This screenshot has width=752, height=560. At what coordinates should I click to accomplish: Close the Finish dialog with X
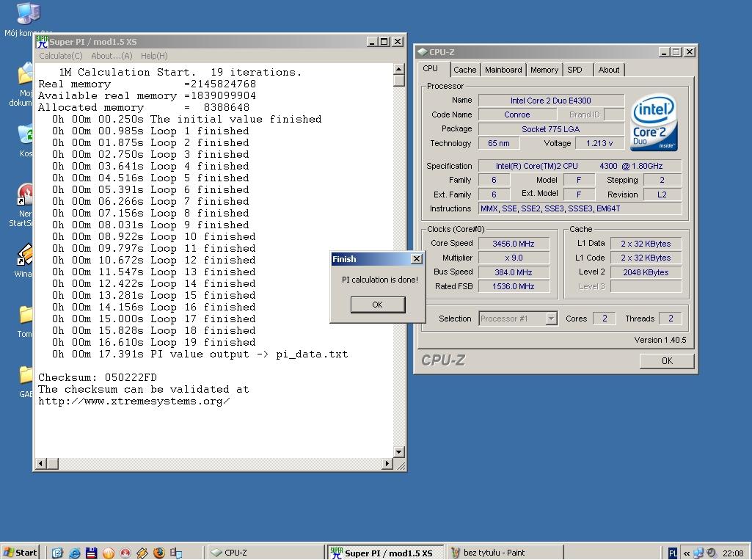[417, 259]
